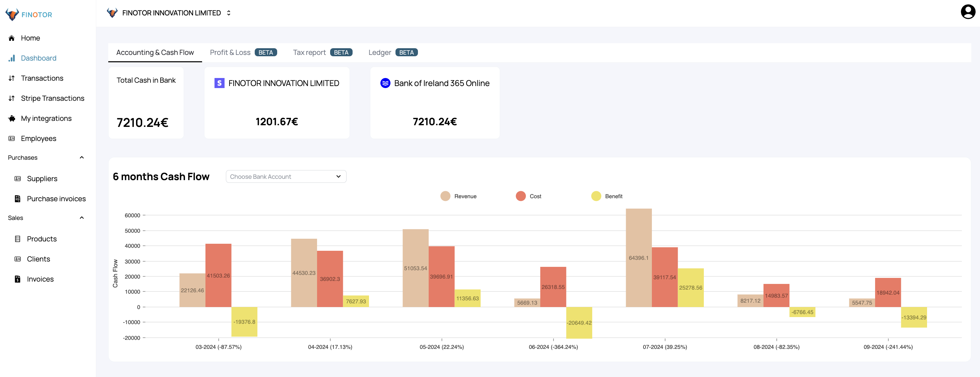Viewport: 980px width, 377px height.
Task: Collapse the Purchases section
Action: coord(81,157)
